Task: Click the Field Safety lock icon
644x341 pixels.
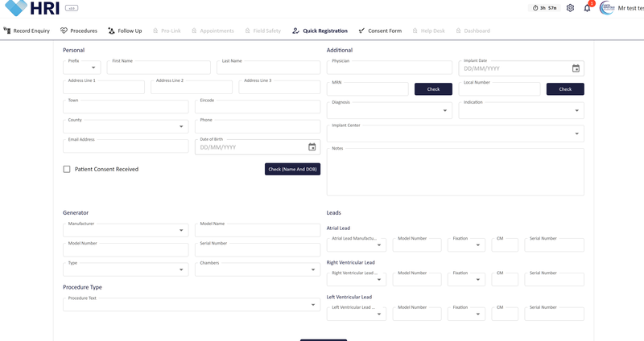Action: click(x=247, y=31)
